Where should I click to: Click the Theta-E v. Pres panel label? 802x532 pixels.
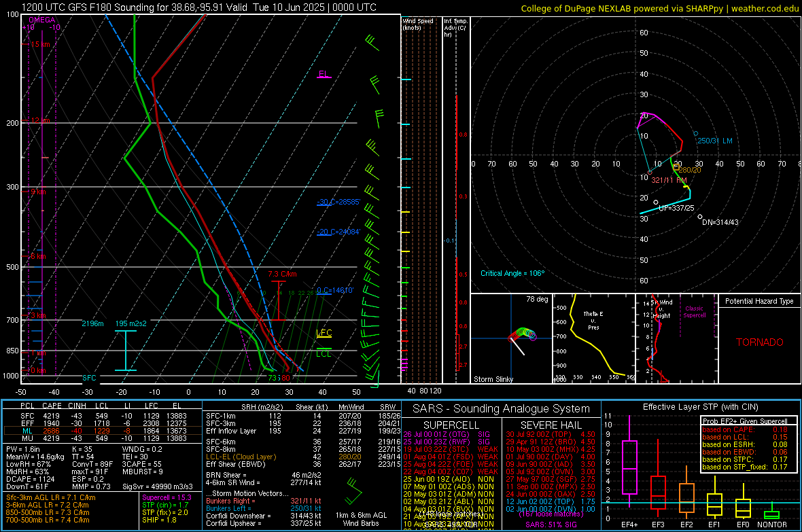click(593, 320)
